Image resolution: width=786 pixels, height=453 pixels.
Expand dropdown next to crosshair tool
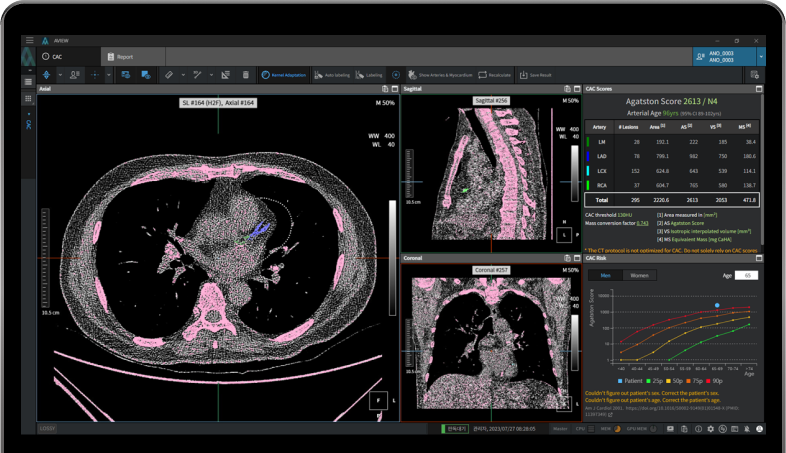[109, 75]
